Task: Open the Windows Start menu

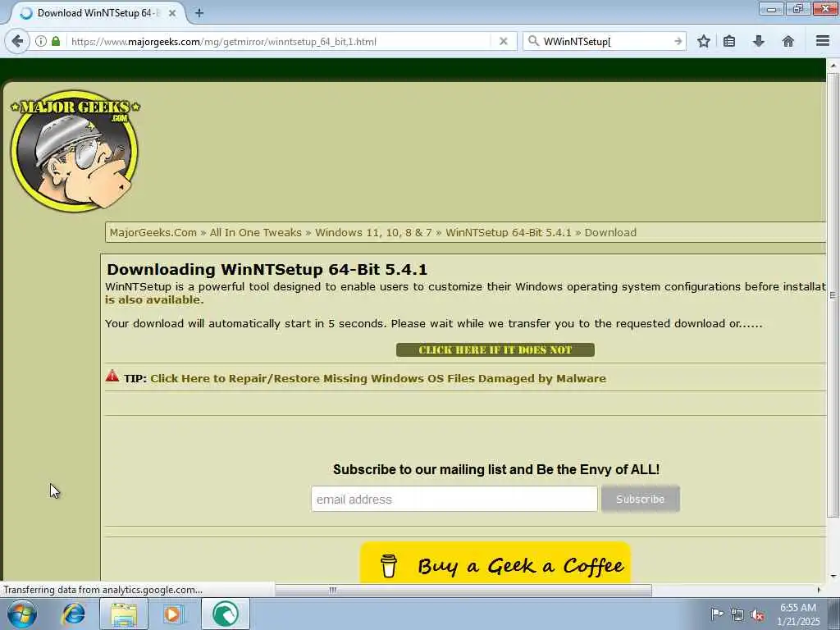Action: pos(21,614)
